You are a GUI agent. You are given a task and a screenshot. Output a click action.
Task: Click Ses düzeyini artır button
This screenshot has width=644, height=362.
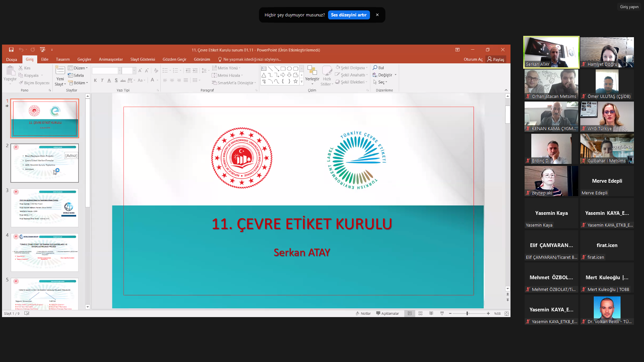click(349, 15)
